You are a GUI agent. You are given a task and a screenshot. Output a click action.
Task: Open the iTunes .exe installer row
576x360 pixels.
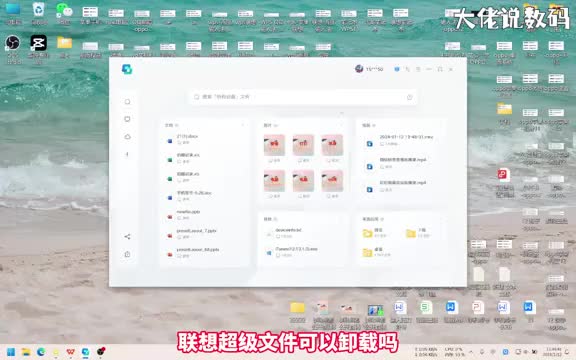(302, 252)
